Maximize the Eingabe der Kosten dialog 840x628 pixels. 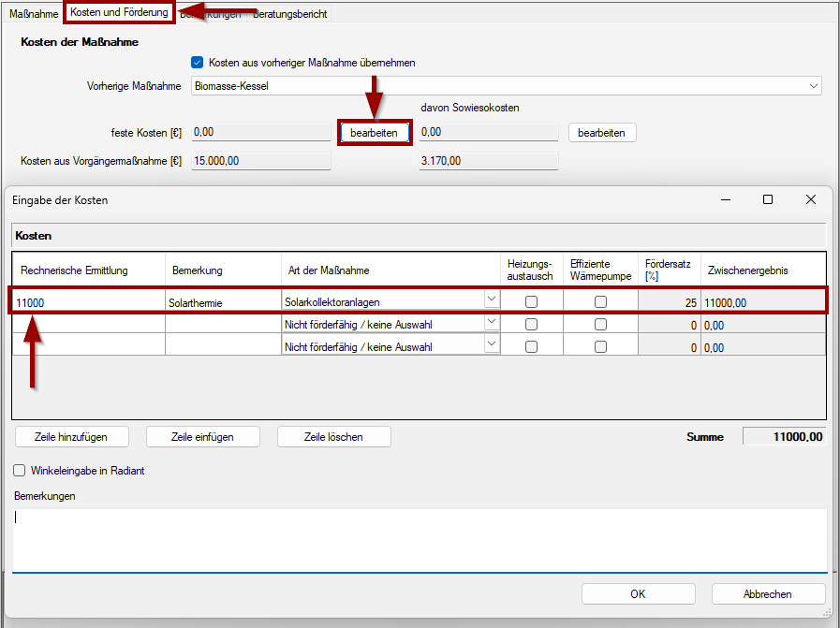(x=768, y=199)
